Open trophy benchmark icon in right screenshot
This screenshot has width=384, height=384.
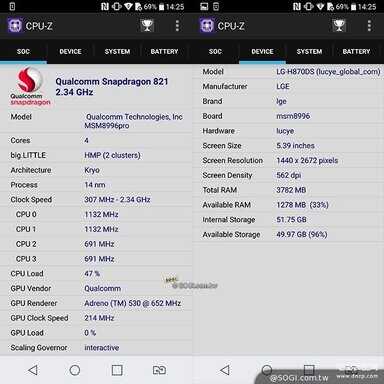click(339, 25)
